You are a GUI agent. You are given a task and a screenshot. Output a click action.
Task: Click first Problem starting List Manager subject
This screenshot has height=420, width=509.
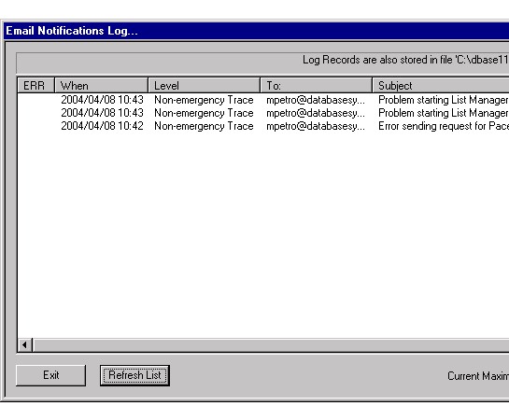444,100
